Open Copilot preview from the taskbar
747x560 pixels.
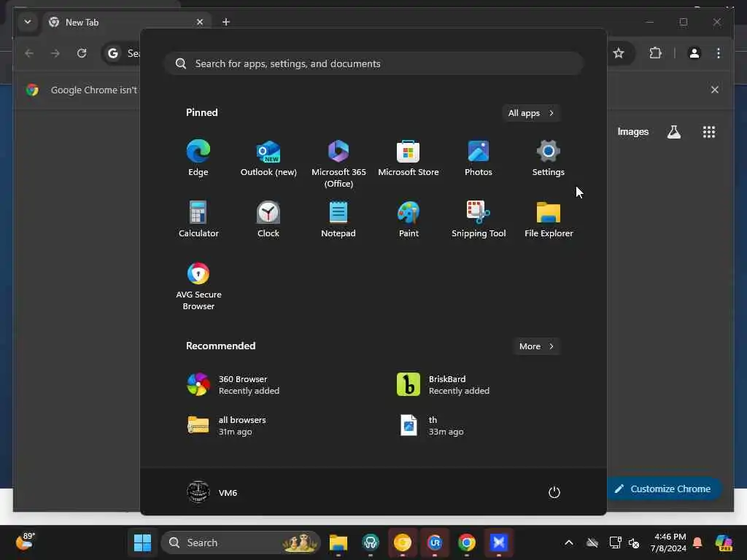pyautogui.click(x=724, y=542)
